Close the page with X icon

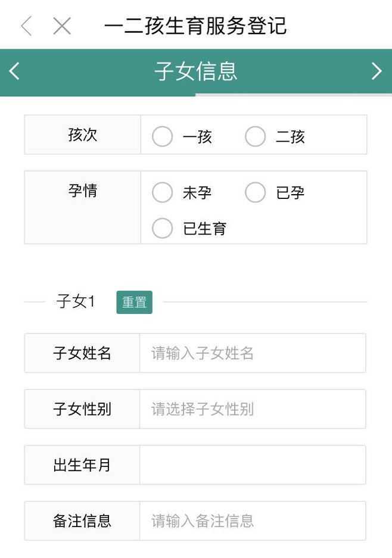(x=62, y=26)
